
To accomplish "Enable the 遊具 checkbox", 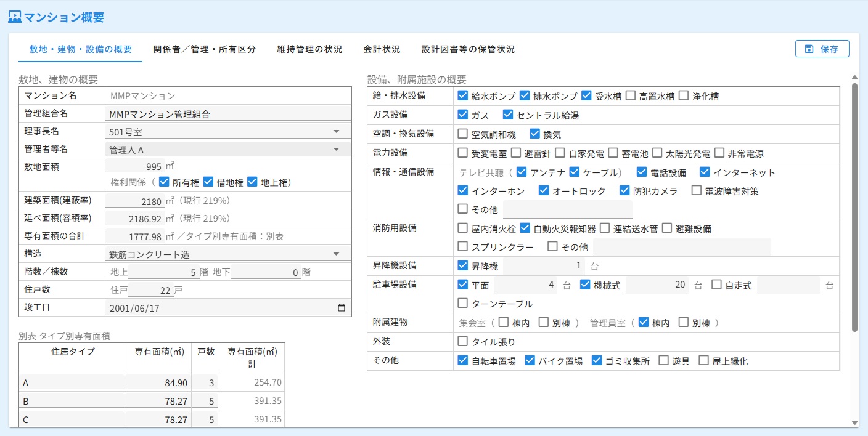I will (663, 360).
